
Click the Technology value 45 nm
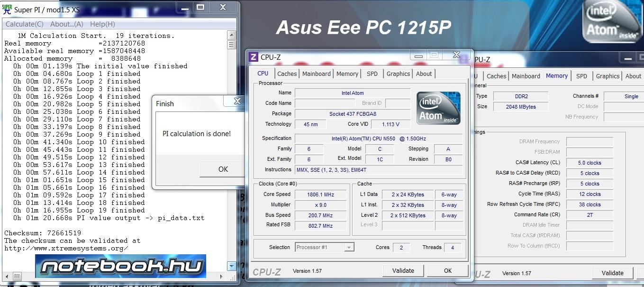click(x=311, y=124)
